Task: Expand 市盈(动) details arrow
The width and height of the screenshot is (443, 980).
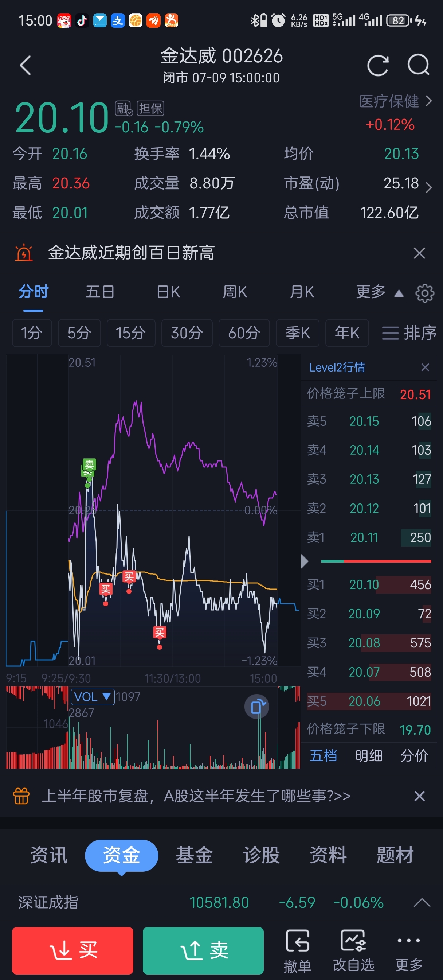Action: (x=429, y=187)
